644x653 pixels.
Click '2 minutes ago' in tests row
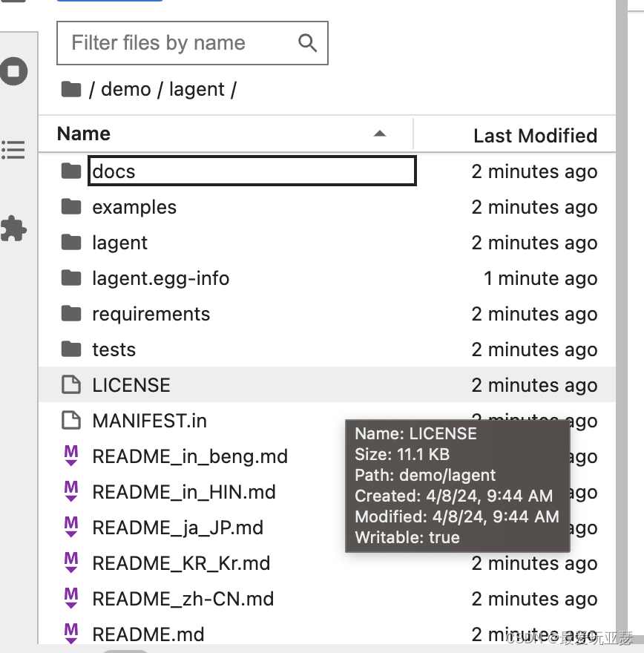point(534,350)
